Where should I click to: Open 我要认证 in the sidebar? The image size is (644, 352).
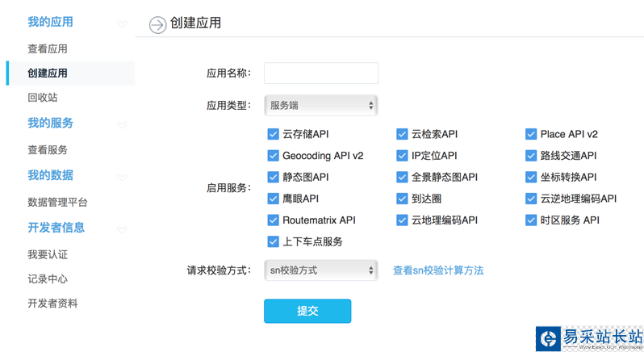point(48,255)
